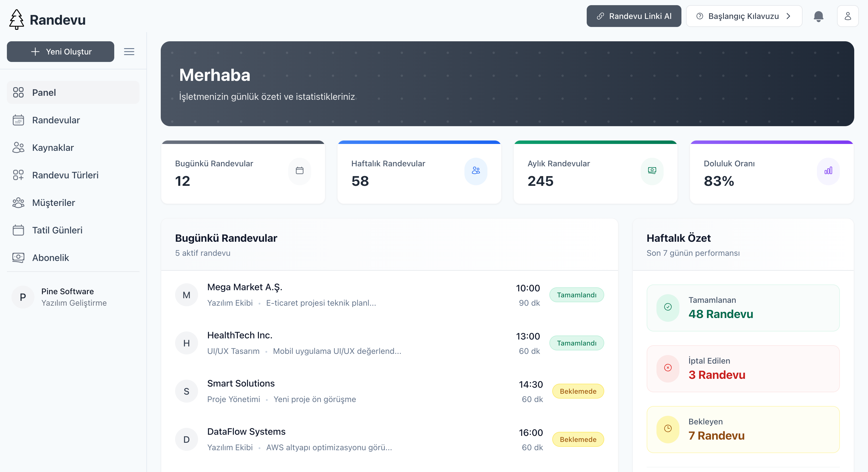Click the Randevu Linki Al button

(x=633, y=16)
